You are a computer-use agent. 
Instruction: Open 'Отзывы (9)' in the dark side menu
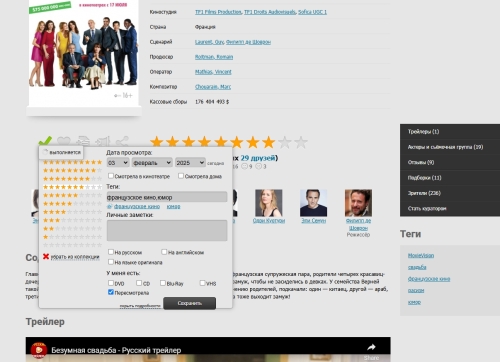[x=421, y=162]
